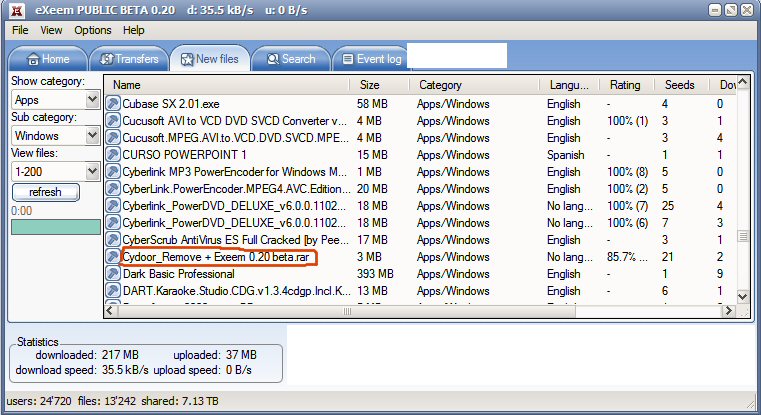Open the Options menu
Screen dimensions: 761x415
pos(93,30)
